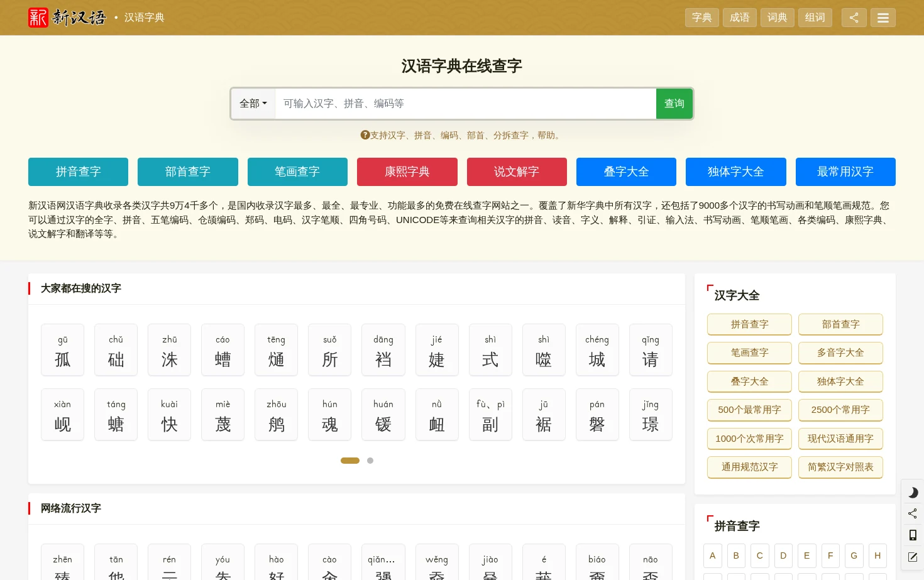
Task: Switch to second carousel page dot
Action: coord(370,461)
